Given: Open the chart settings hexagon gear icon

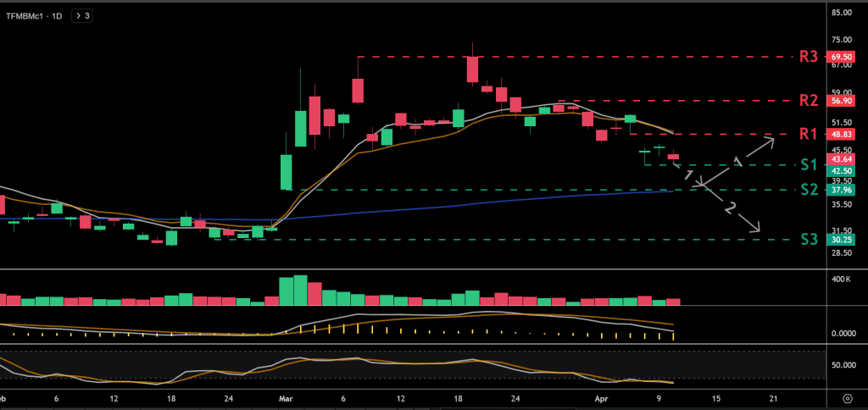Looking at the screenshot, I should (847, 398).
